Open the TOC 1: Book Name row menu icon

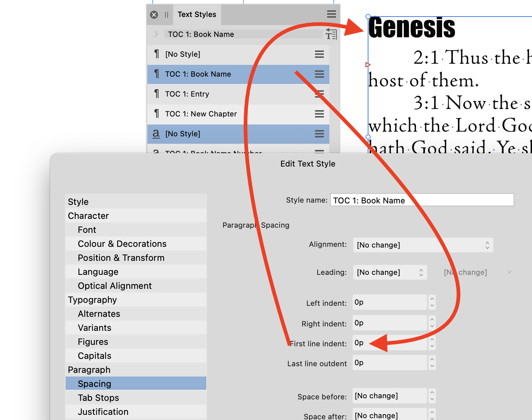319,74
